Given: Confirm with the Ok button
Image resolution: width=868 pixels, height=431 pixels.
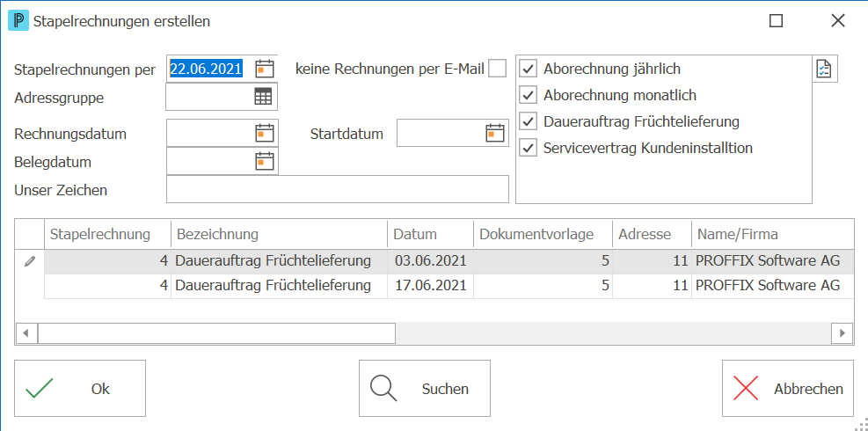Looking at the screenshot, I should click(80, 389).
